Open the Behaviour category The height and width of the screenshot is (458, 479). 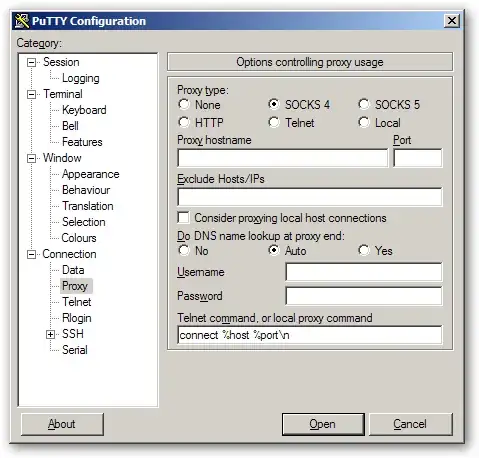[86, 190]
